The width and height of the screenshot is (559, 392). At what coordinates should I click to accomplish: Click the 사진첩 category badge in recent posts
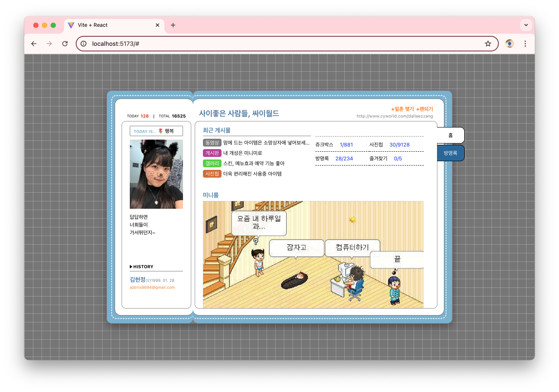[x=212, y=174]
